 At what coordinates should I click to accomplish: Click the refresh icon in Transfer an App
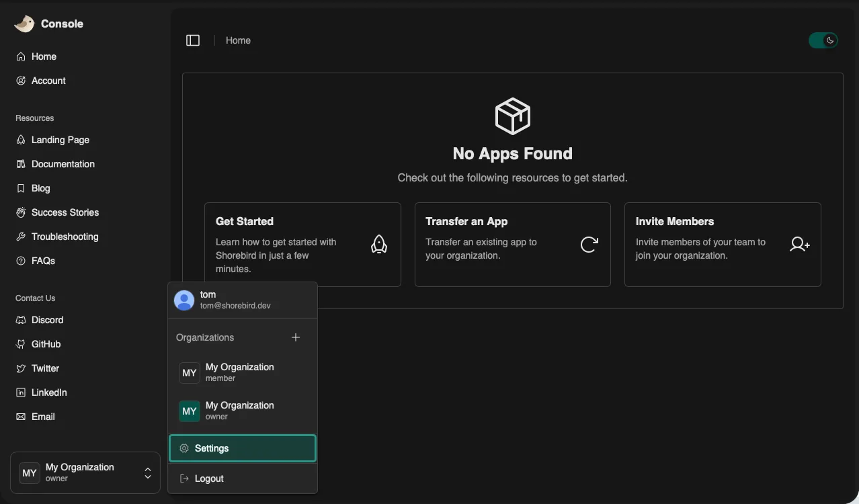point(589,245)
